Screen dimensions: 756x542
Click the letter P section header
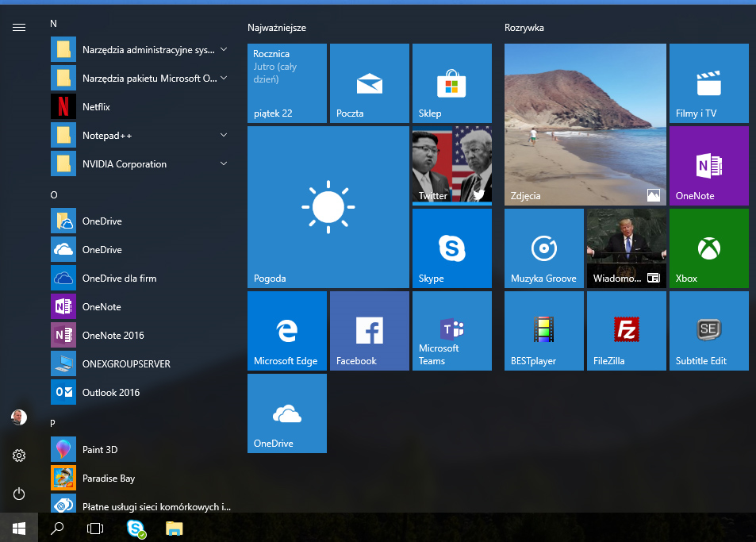(52, 424)
